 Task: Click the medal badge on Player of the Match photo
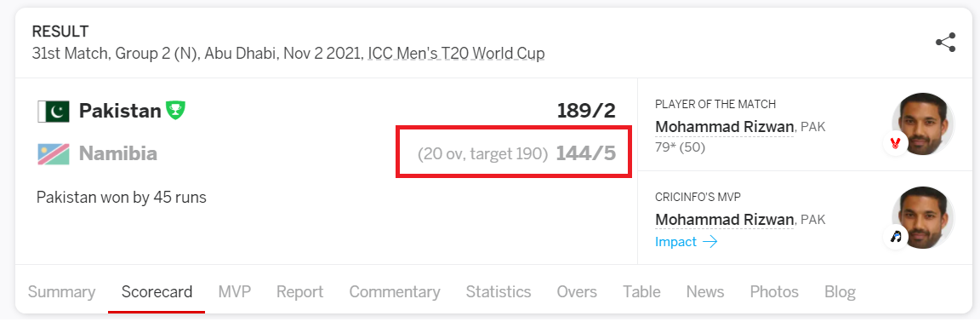(896, 143)
